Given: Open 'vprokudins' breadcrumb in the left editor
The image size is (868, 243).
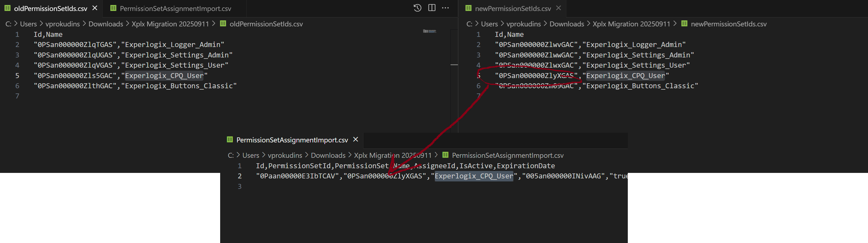Looking at the screenshot, I should (63, 24).
